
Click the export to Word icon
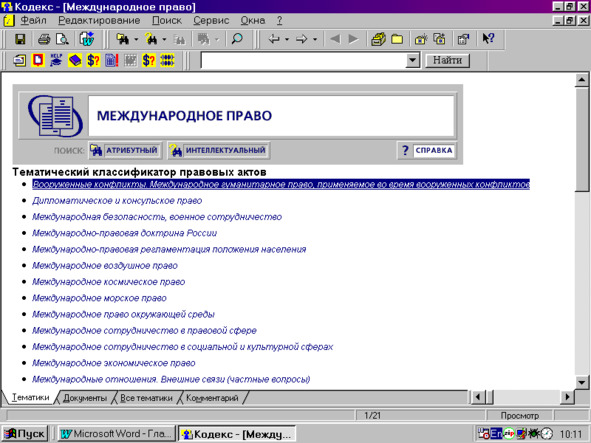87,39
